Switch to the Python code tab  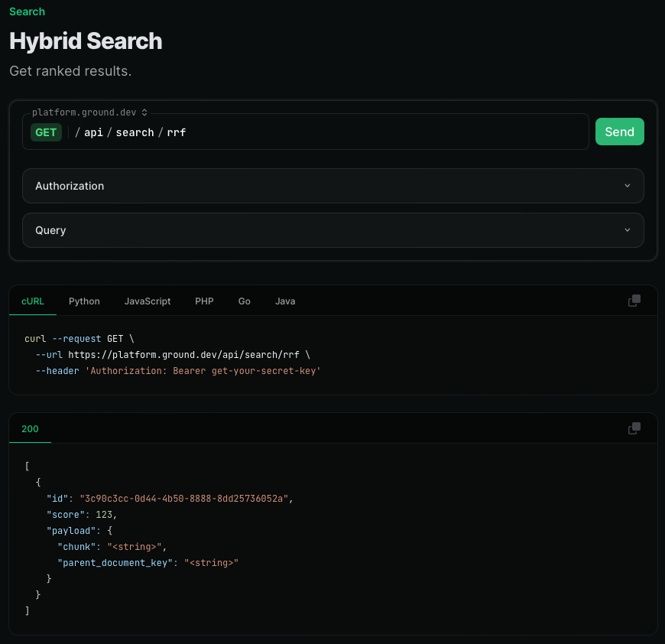(84, 301)
